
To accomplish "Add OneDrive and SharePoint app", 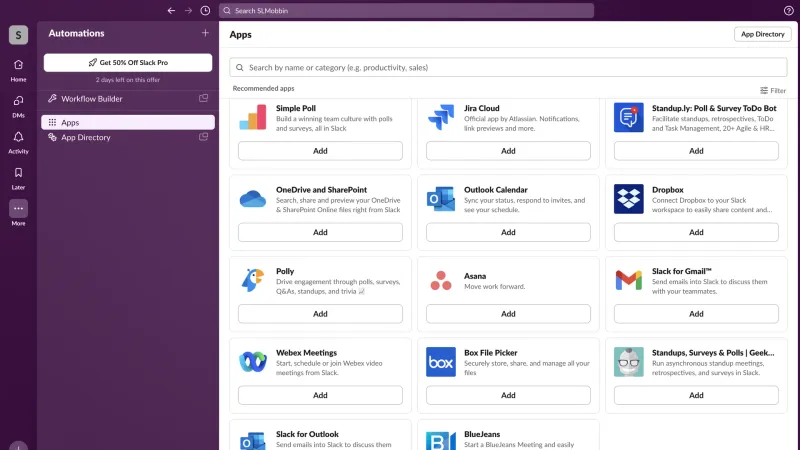I will tap(320, 232).
